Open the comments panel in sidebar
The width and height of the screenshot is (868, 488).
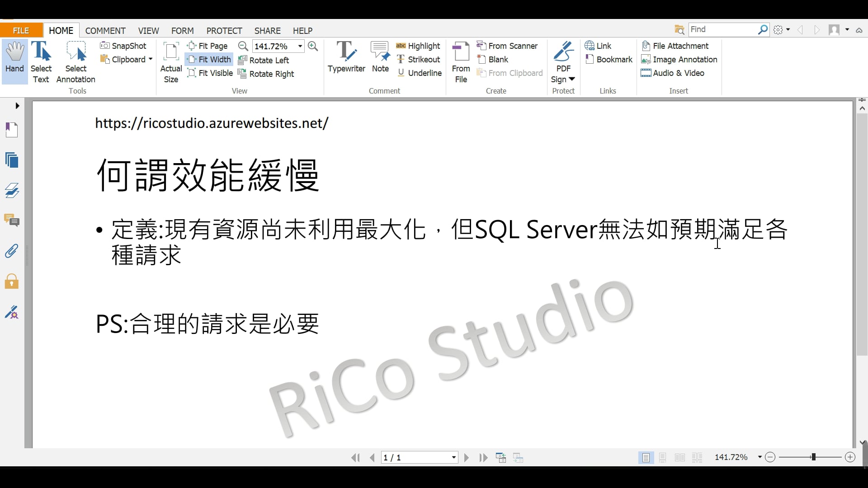click(x=12, y=221)
